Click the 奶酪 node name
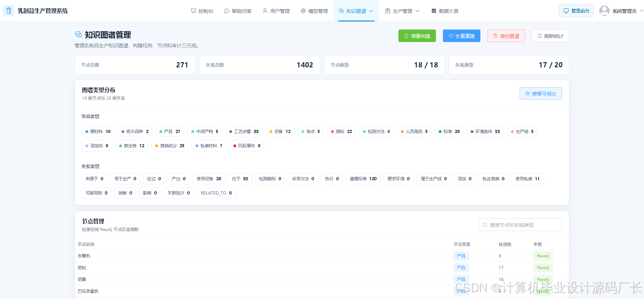 [x=82, y=280]
